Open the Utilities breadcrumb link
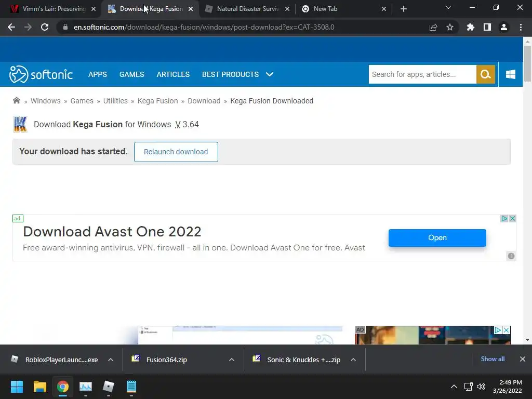 coord(115,101)
